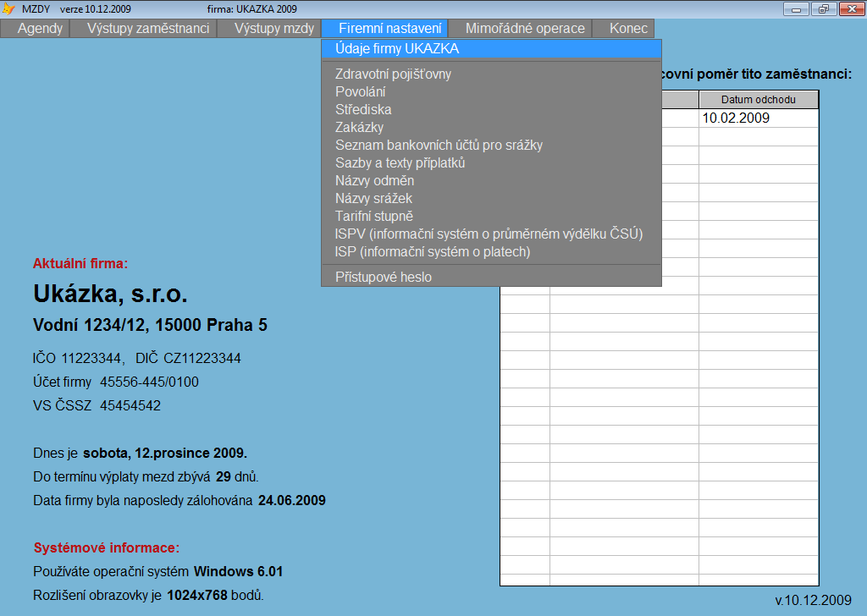Viewport: 867px width, 616px height.
Task: Click the Datum odchodu column header
Action: (x=758, y=100)
